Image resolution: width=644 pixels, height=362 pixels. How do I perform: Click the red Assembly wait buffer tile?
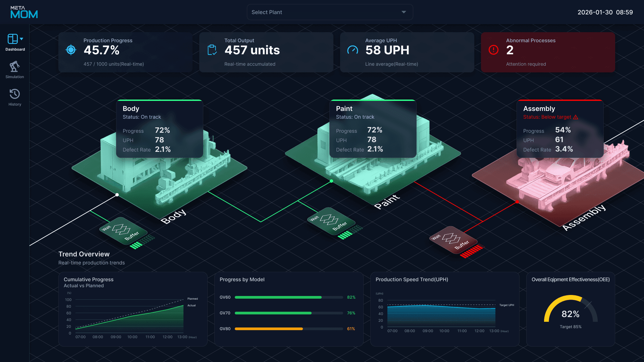(450, 240)
